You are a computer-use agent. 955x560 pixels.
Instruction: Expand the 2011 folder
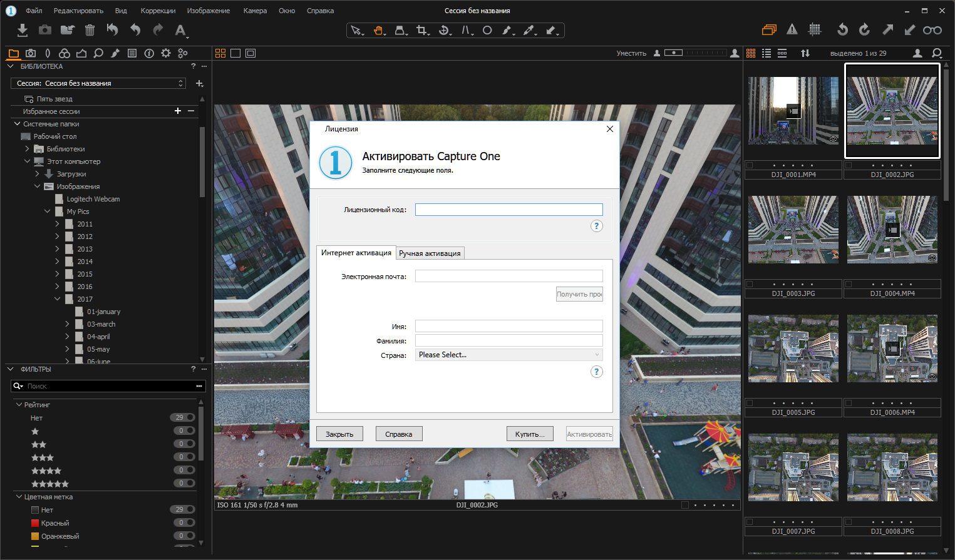57,224
